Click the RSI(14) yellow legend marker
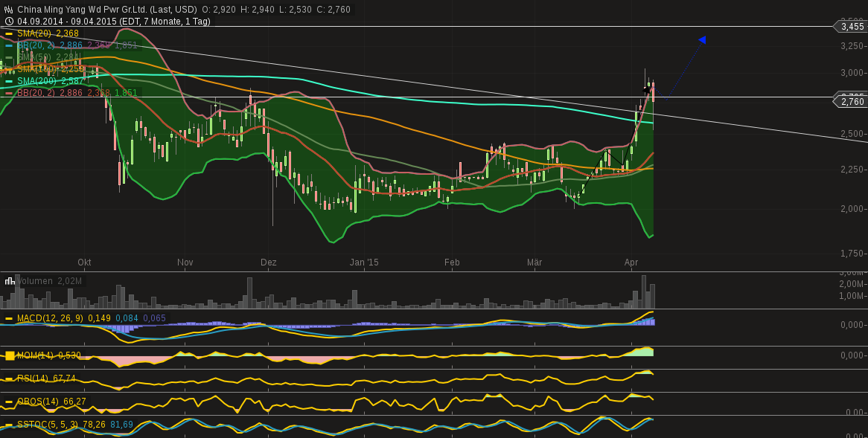This screenshot has height=438, width=868. [x=9, y=378]
